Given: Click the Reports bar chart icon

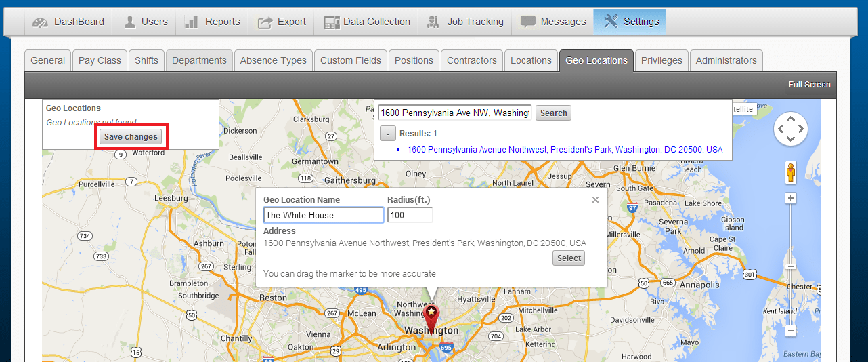Looking at the screenshot, I should (x=192, y=22).
